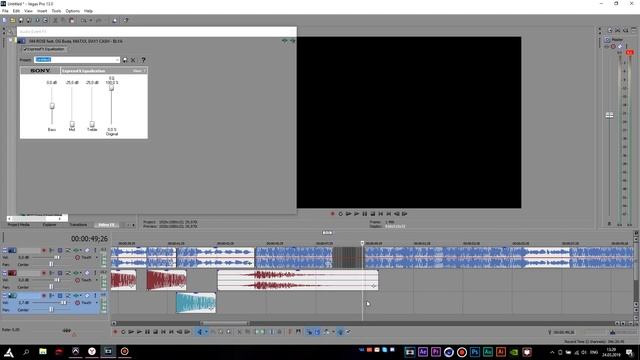Undo last action in toolbar
The image size is (640, 360).
pyautogui.click(x=83, y=20)
